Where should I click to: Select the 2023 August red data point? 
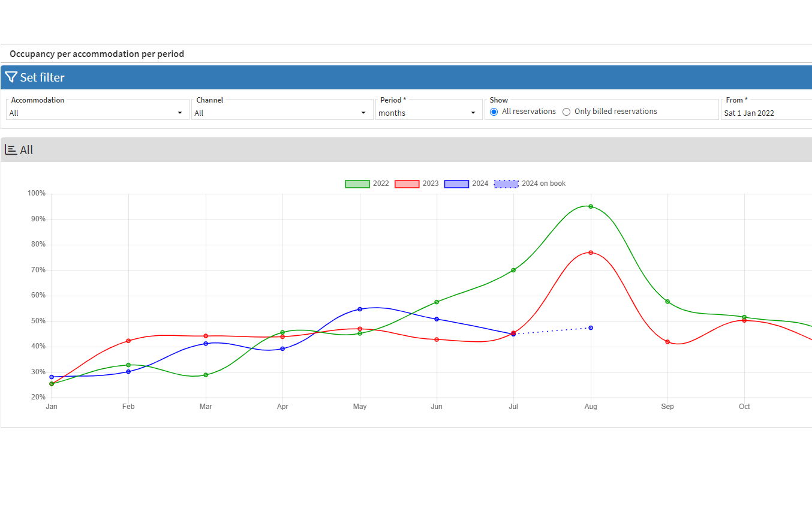[x=591, y=253]
